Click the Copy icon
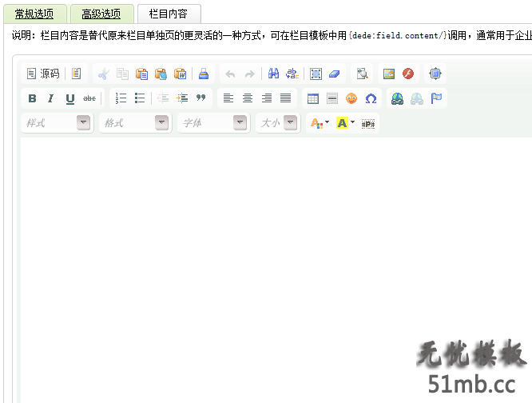 click(122, 74)
